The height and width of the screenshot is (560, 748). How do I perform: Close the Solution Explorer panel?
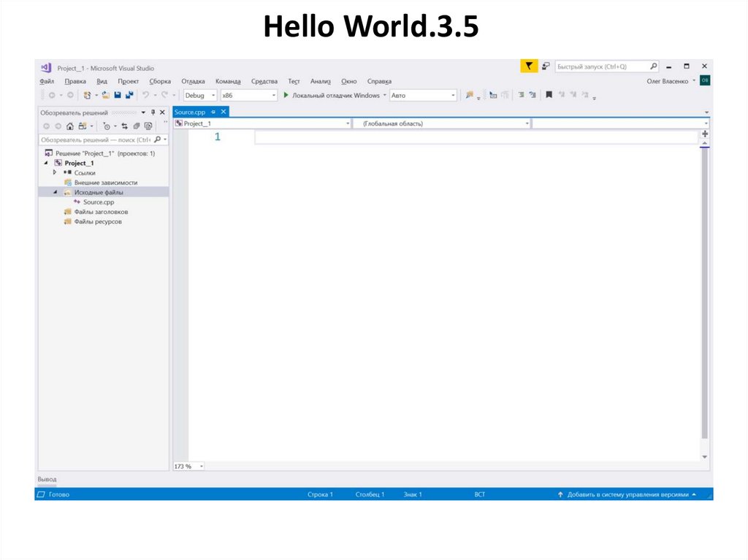coord(162,112)
